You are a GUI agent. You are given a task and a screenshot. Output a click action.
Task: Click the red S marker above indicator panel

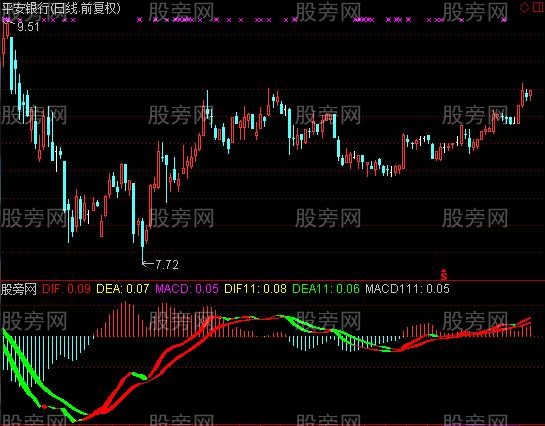(444, 275)
